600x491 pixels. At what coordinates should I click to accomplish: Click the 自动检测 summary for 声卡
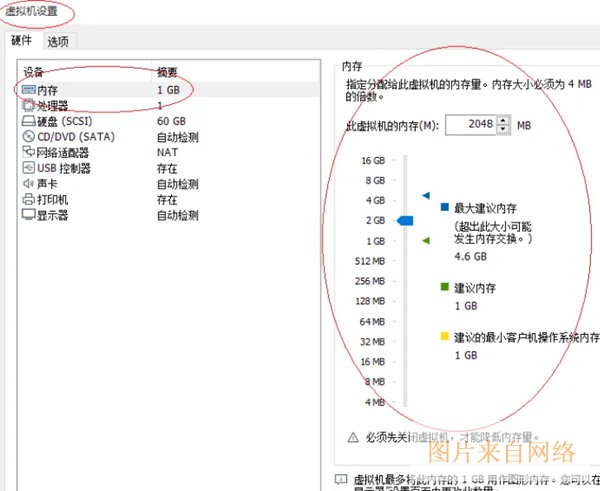178,184
